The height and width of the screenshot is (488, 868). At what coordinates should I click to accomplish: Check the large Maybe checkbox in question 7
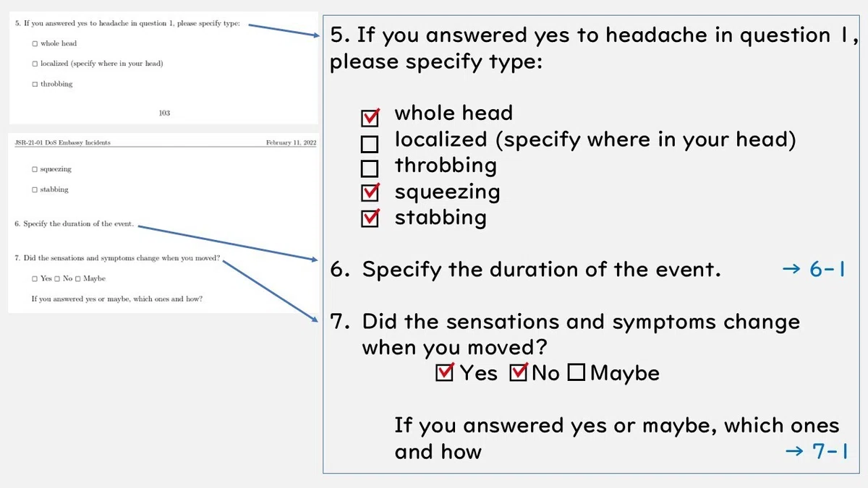[x=576, y=373]
